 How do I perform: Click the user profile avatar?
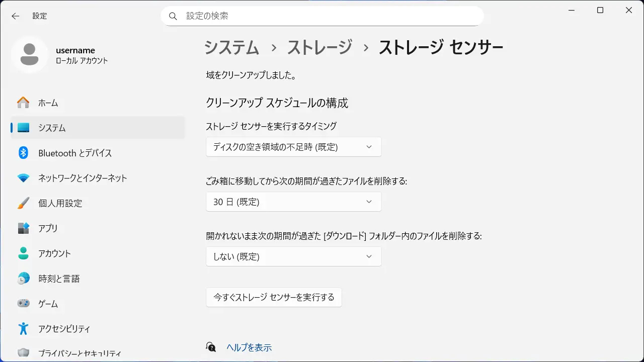tap(30, 55)
